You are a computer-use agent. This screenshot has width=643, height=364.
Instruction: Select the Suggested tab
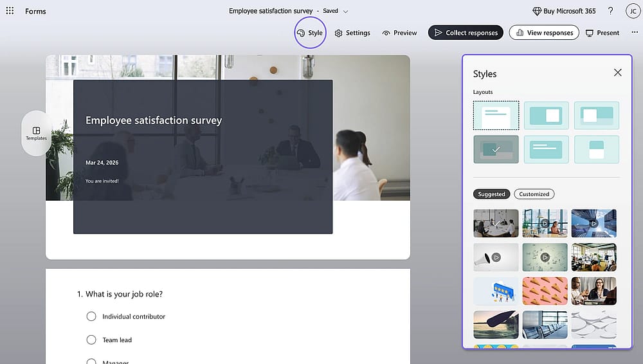pyautogui.click(x=491, y=194)
